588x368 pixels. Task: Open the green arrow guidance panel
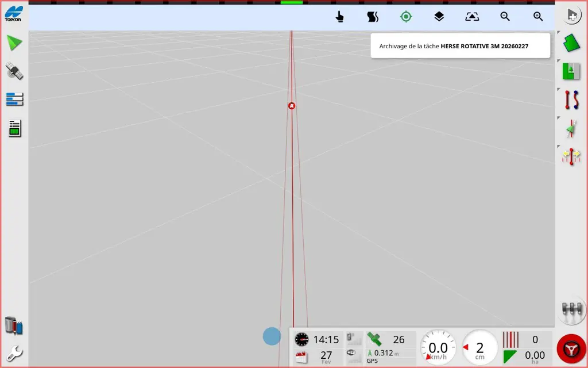(x=14, y=43)
